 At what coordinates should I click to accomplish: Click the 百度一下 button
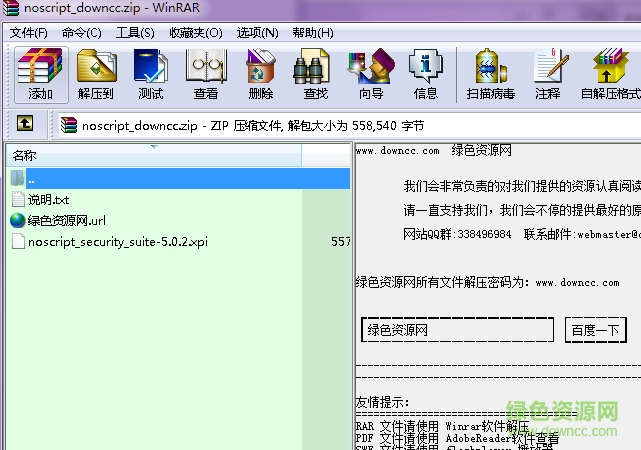596,330
